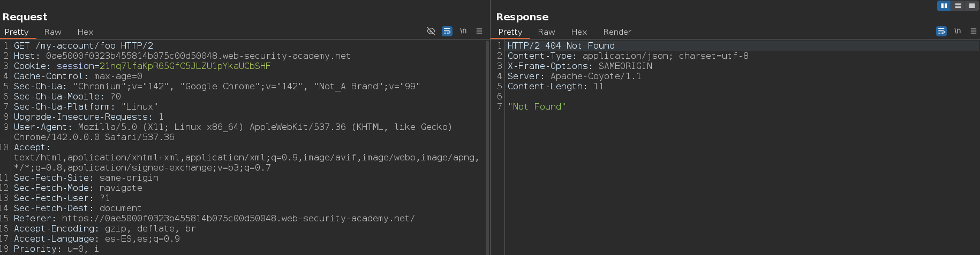The width and height of the screenshot is (980, 255).
Task: Select the Request Pretty tab
Action: point(17,32)
